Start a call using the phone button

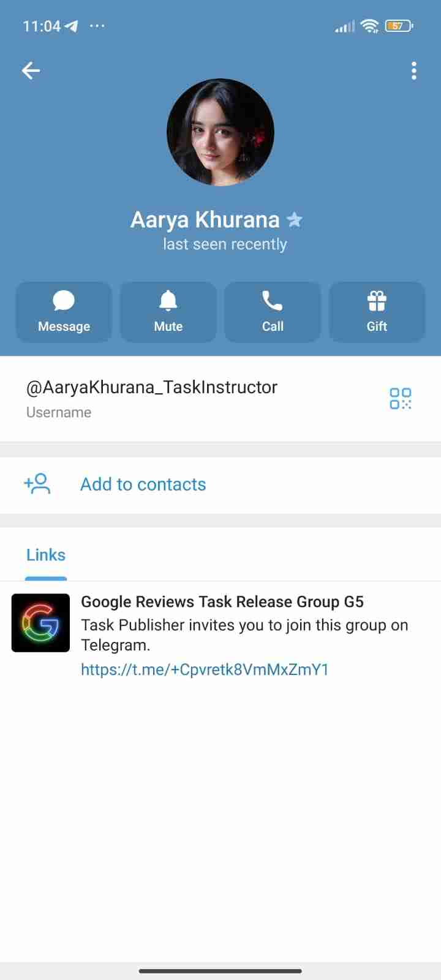click(273, 312)
